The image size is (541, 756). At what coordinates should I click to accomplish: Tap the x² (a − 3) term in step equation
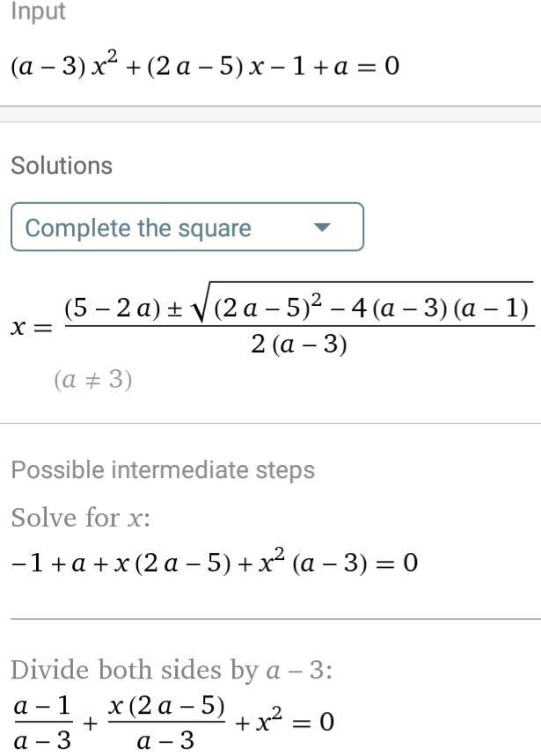click(312, 561)
